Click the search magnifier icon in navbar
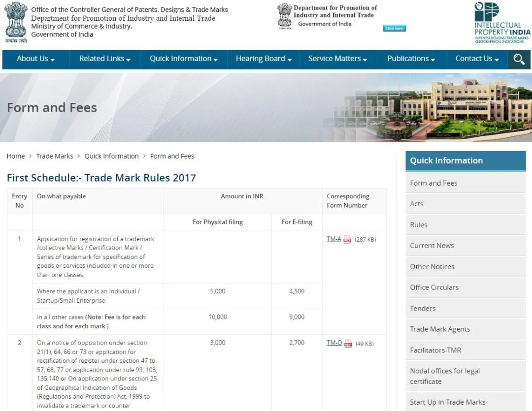 click(x=519, y=60)
